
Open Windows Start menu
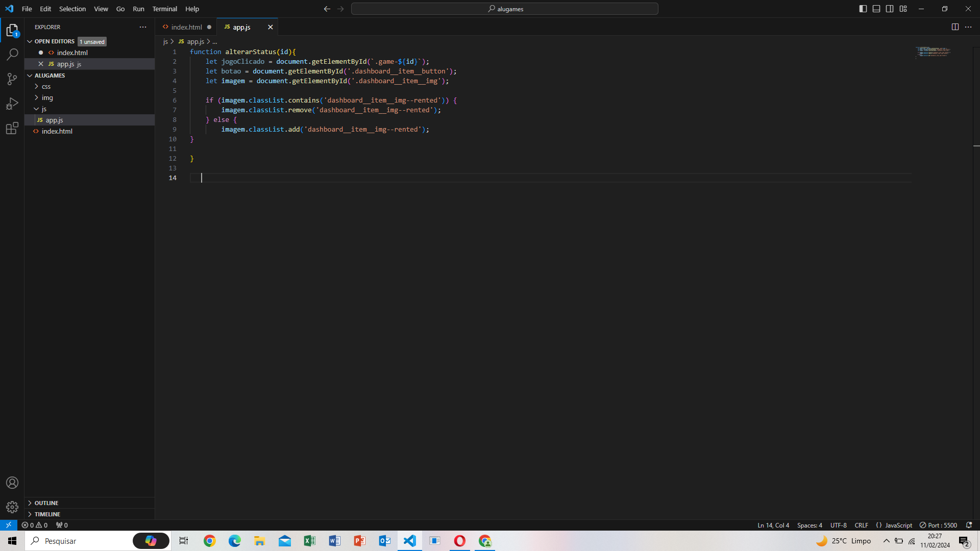click(12, 541)
